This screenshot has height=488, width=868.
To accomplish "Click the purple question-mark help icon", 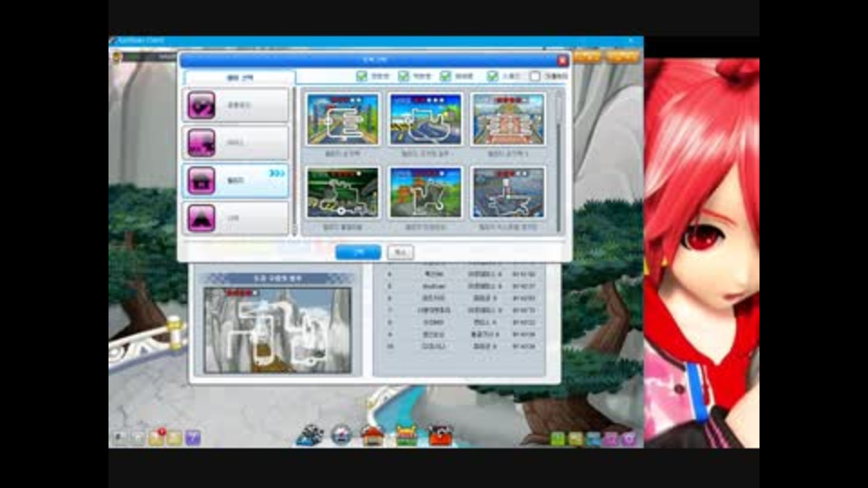I will coord(193,438).
